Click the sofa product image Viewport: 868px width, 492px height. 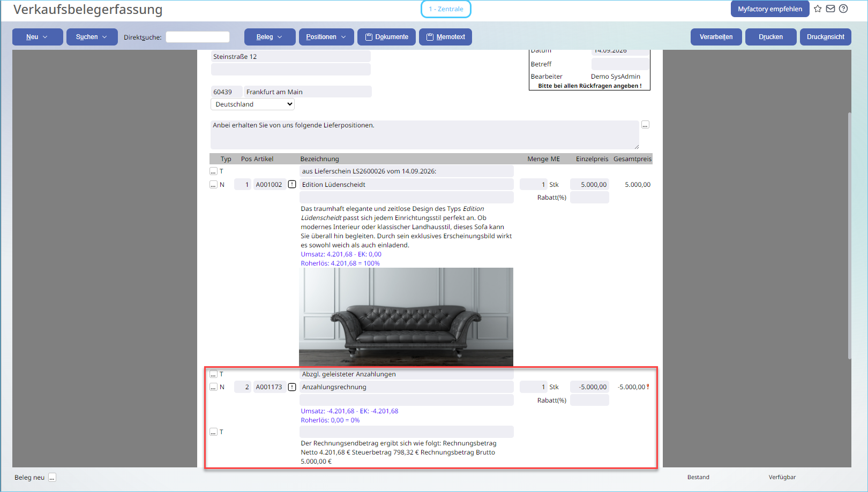click(406, 317)
